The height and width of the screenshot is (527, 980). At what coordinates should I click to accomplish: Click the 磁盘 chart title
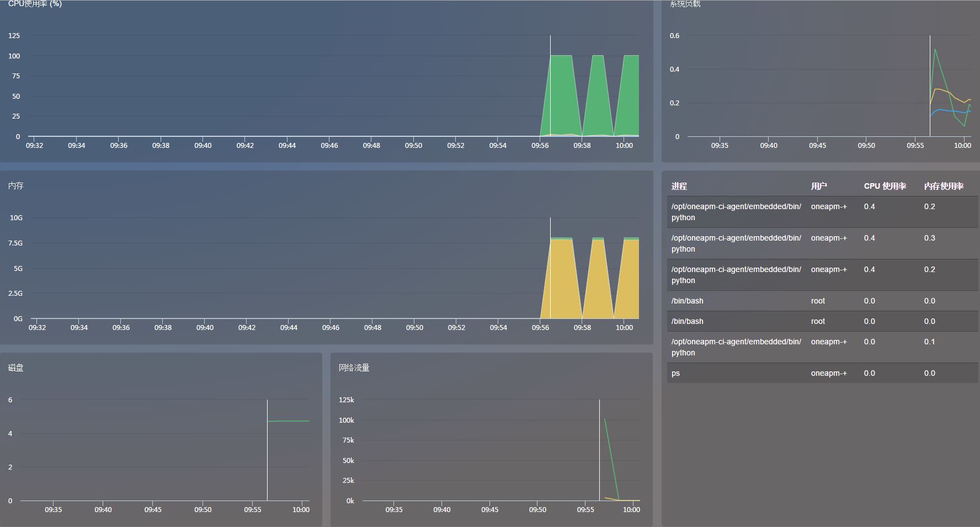pyautogui.click(x=16, y=368)
